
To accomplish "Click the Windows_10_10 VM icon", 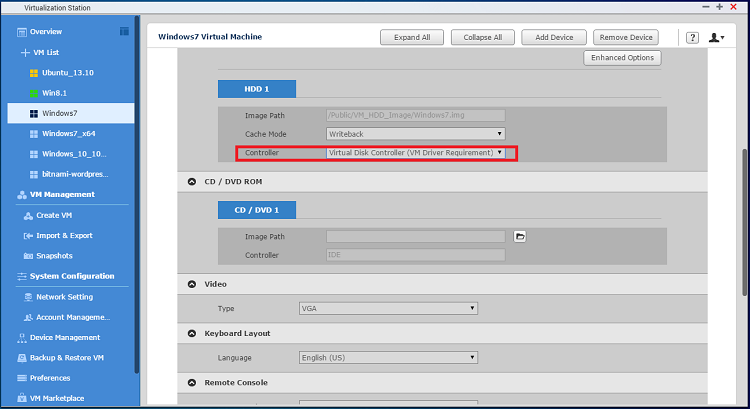I will point(34,154).
